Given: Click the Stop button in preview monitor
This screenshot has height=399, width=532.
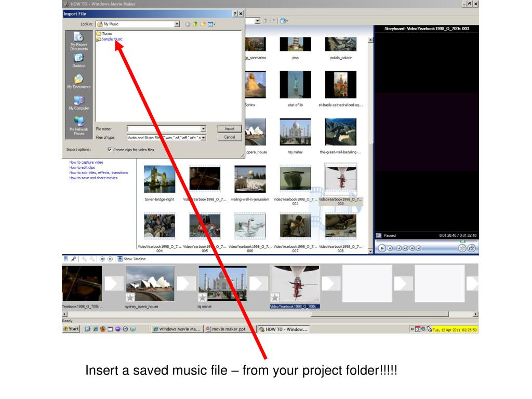Looking at the screenshot, I should [x=390, y=248].
